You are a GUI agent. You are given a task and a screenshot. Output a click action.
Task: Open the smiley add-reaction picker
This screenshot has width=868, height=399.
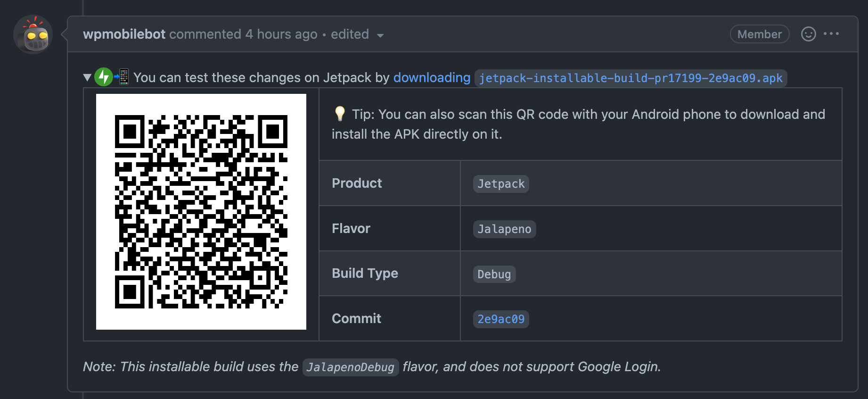tap(809, 34)
